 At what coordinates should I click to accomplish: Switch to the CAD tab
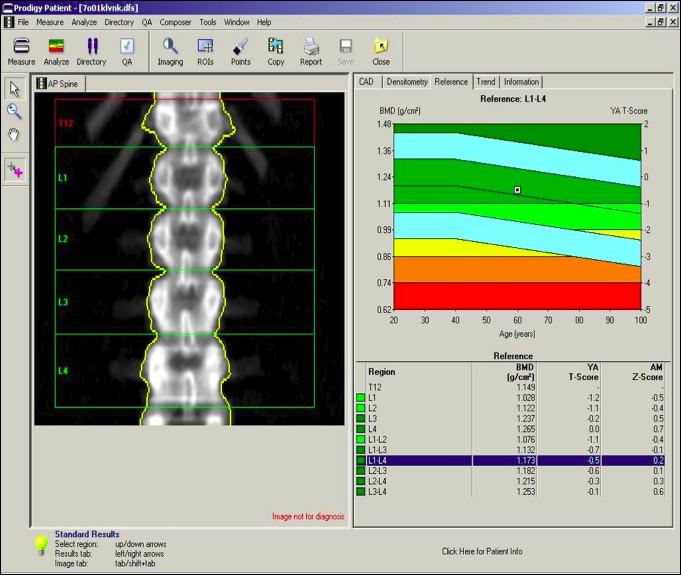(x=366, y=82)
